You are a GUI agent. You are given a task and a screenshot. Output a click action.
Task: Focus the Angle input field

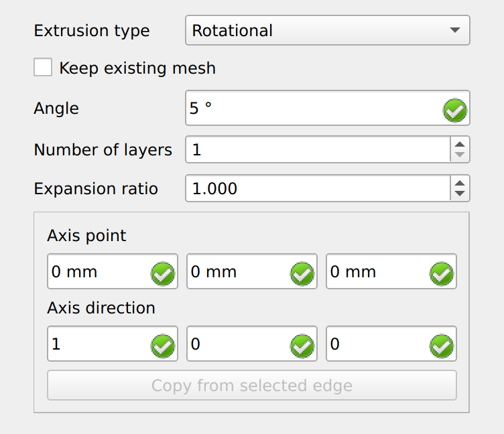pos(328,108)
